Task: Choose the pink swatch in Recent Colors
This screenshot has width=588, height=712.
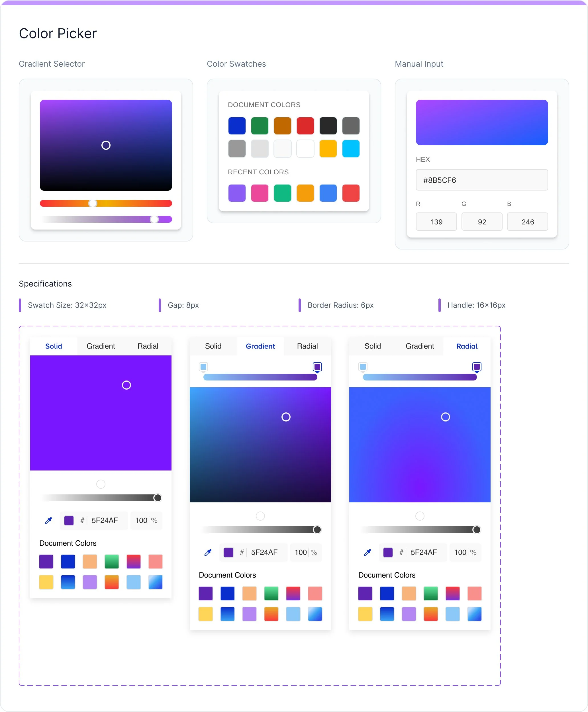Action: click(260, 193)
